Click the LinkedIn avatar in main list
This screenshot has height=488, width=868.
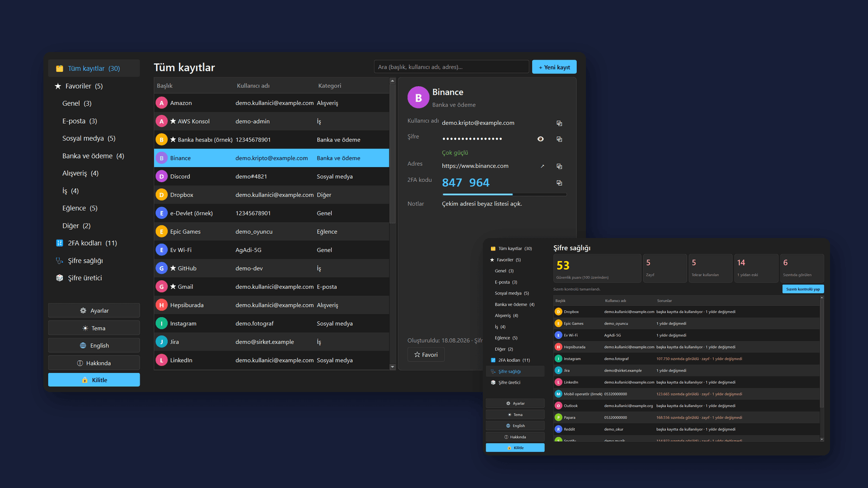[162, 360]
